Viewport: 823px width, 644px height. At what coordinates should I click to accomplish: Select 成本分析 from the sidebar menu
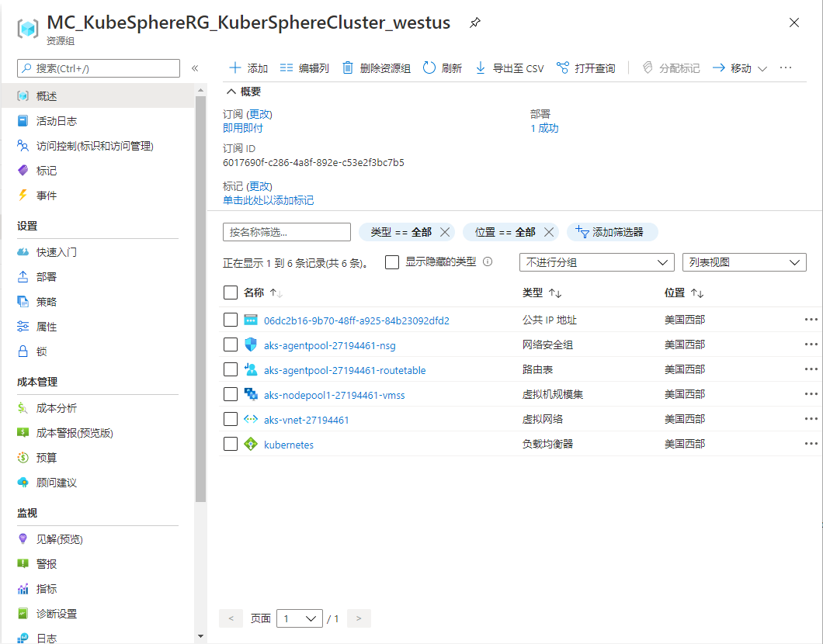coord(57,408)
